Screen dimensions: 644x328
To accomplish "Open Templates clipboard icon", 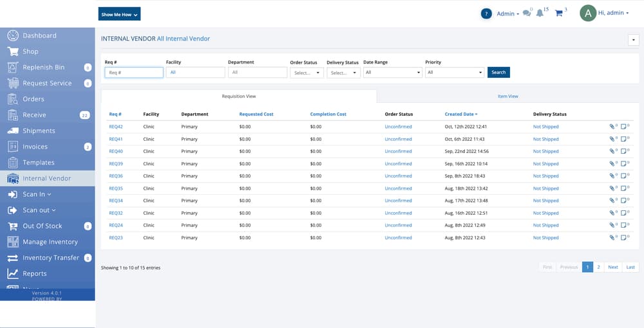I will coord(13,163).
